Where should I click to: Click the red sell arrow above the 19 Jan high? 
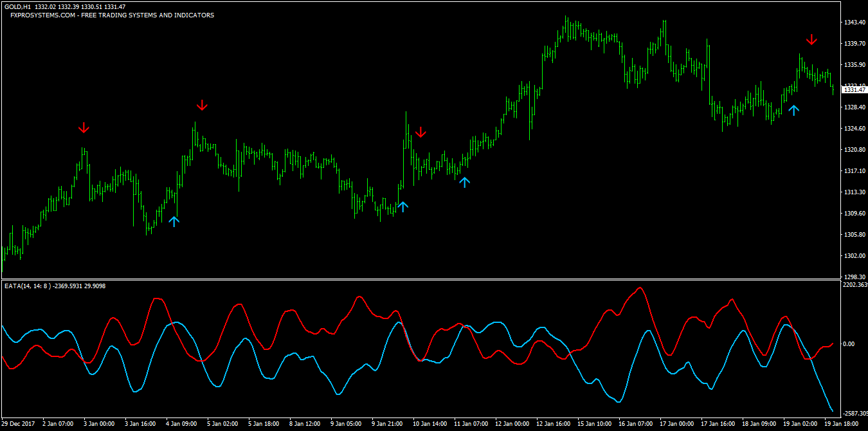811,39
